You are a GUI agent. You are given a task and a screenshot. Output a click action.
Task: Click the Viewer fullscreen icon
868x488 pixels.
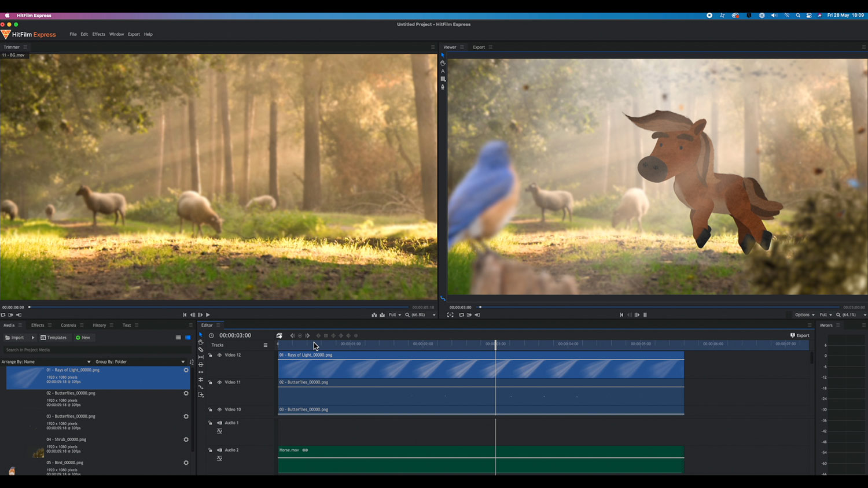pyautogui.click(x=450, y=315)
